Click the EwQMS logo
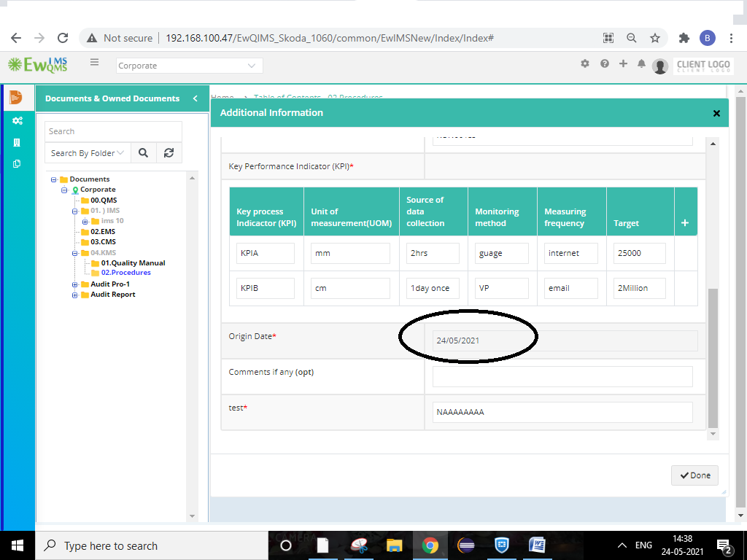Image resolution: width=747 pixels, height=560 pixels. click(38, 65)
